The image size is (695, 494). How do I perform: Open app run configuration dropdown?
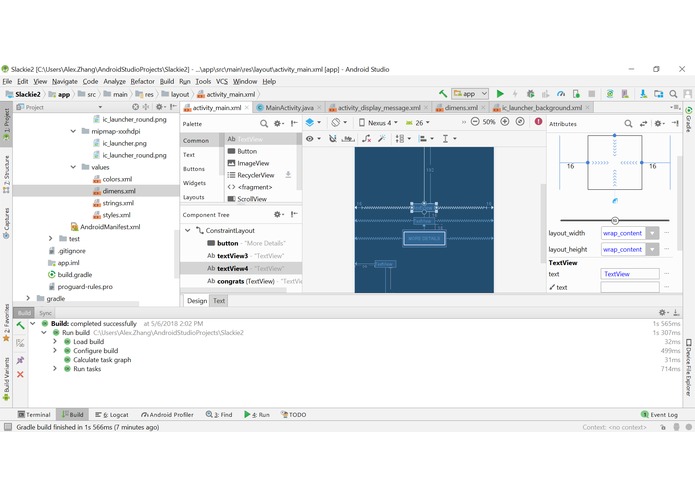coord(470,93)
